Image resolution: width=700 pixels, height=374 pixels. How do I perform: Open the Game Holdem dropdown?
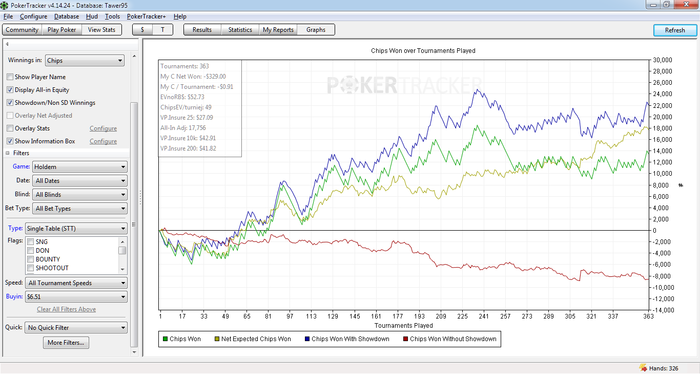[80, 167]
